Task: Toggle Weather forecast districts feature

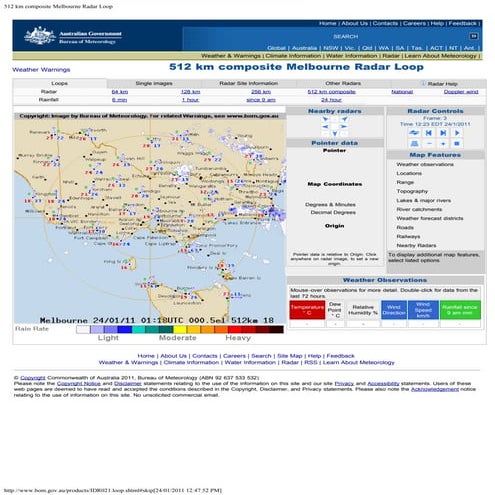Action: tap(430, 218)
